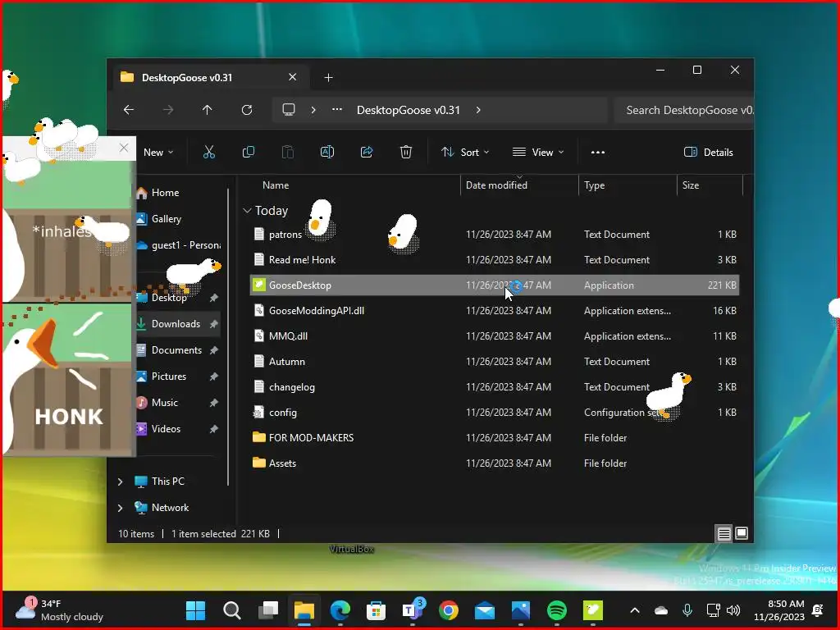The width and height of the screenshot is (840, 630).
Task: Open the Windows Start menu
Action: [x=195, y=610]
